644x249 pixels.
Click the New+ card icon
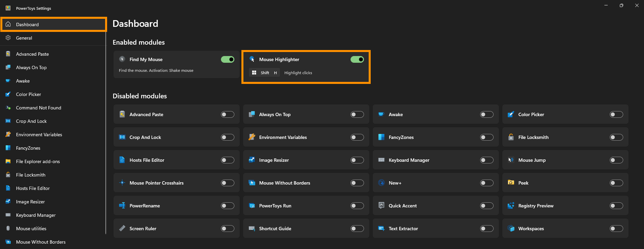click(x=381, y=183)
